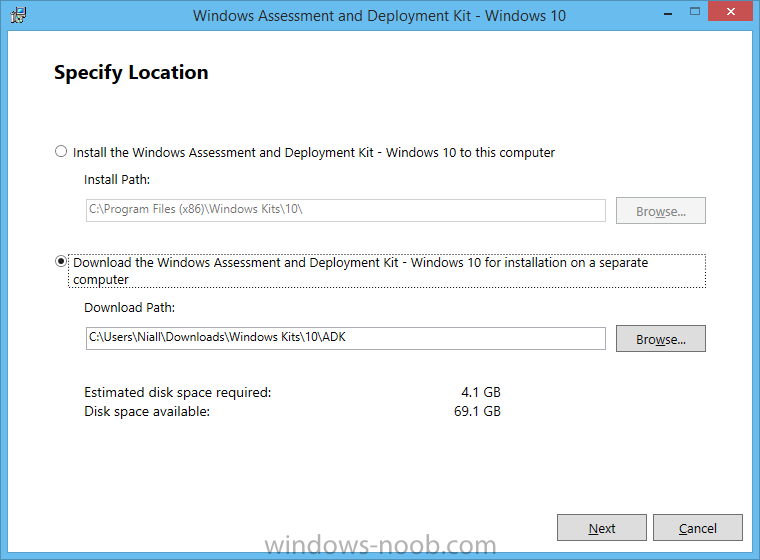Click the '4.1 GB' value
This screenshot has width=760, height=560.
[481, 392]
